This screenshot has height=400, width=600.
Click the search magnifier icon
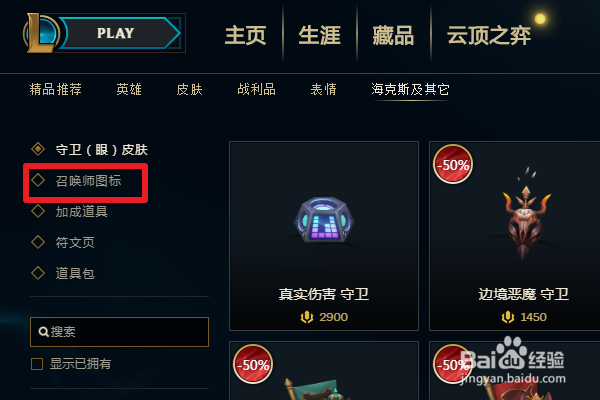pyautogui.click(x=44, y=331)
